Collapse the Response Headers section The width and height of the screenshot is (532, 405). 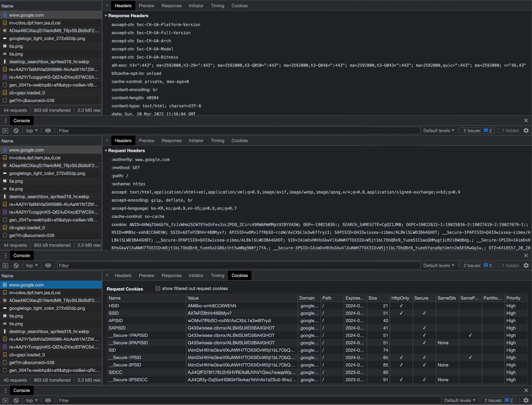click(x=106, y=16)
